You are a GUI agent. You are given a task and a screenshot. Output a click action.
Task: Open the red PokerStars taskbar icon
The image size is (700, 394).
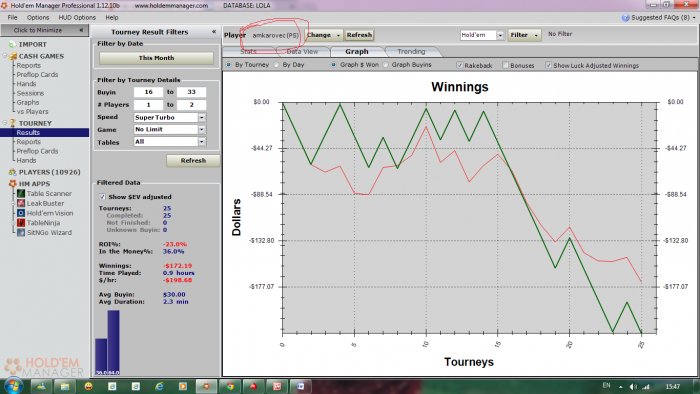(x=254, y=386)
